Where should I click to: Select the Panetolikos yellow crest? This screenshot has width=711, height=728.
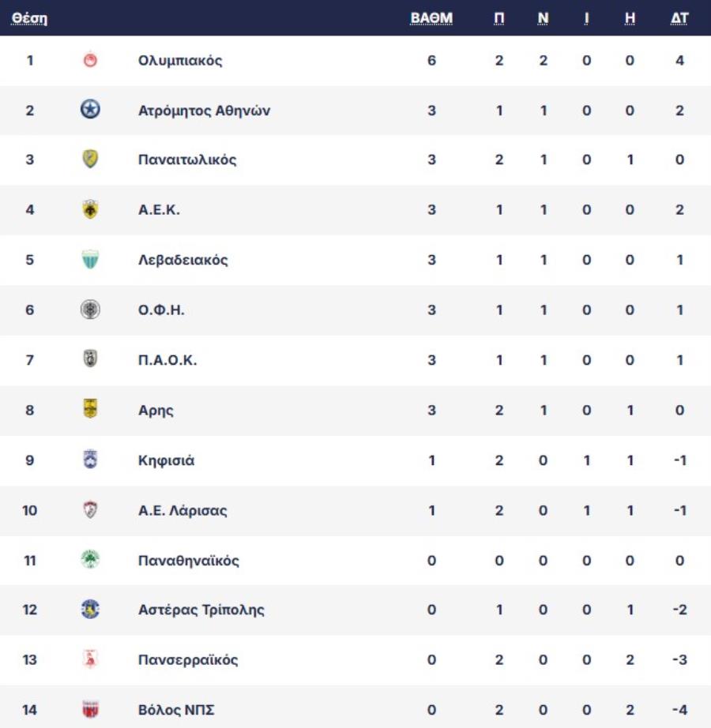tap(90, 159)
